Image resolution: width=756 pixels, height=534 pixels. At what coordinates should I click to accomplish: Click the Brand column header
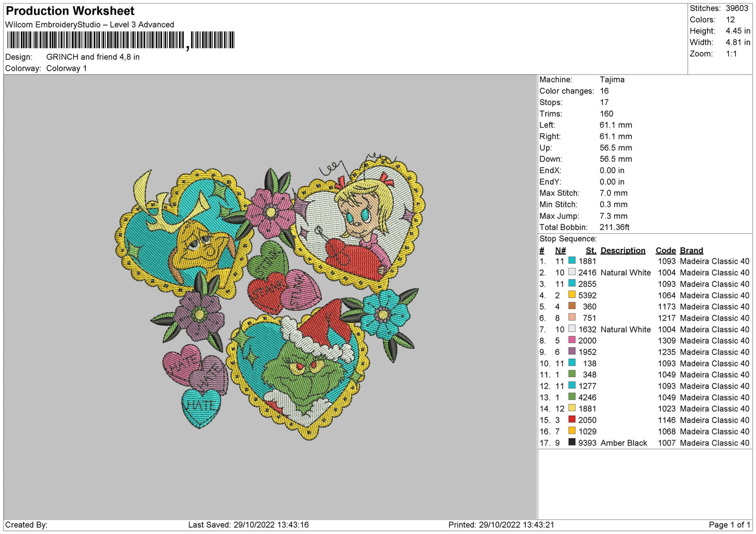point(691,251)
